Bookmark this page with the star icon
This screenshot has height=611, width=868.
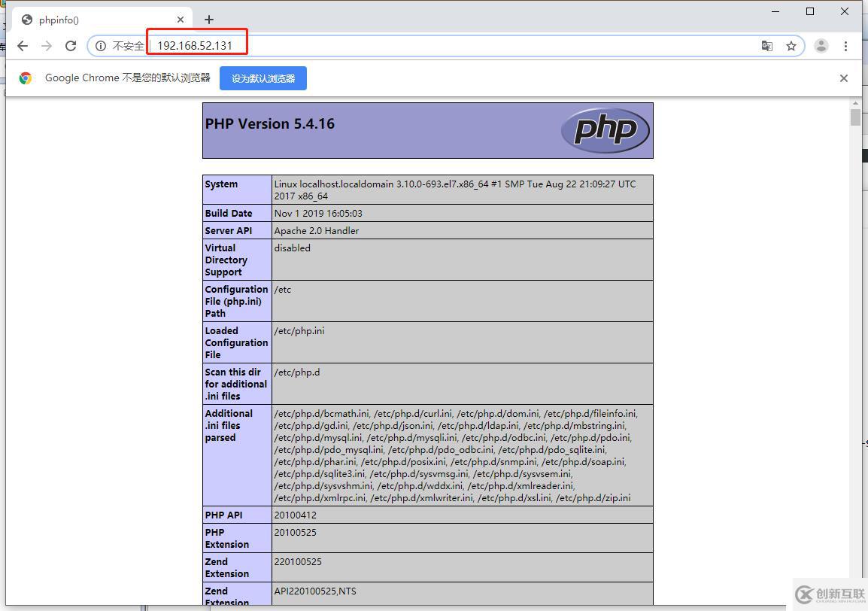[791, 46]
